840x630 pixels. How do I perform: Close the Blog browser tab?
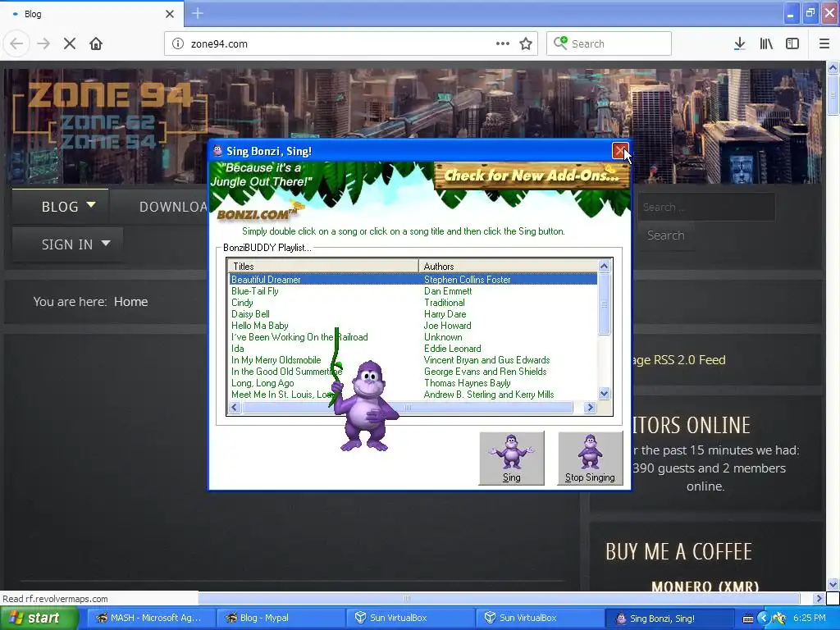pyautogui.click(x=170, y=14)
